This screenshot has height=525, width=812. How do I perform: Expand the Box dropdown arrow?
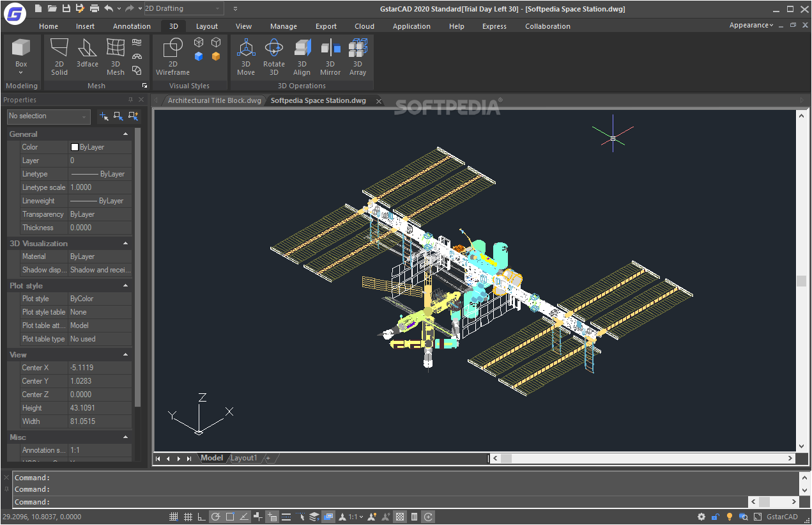pos(21,73)
